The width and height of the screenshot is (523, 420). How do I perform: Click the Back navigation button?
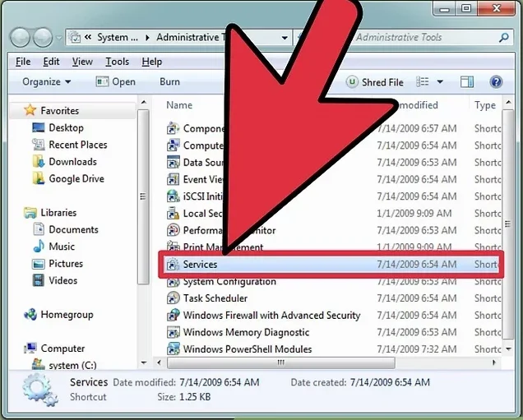(x=21, y=37)
